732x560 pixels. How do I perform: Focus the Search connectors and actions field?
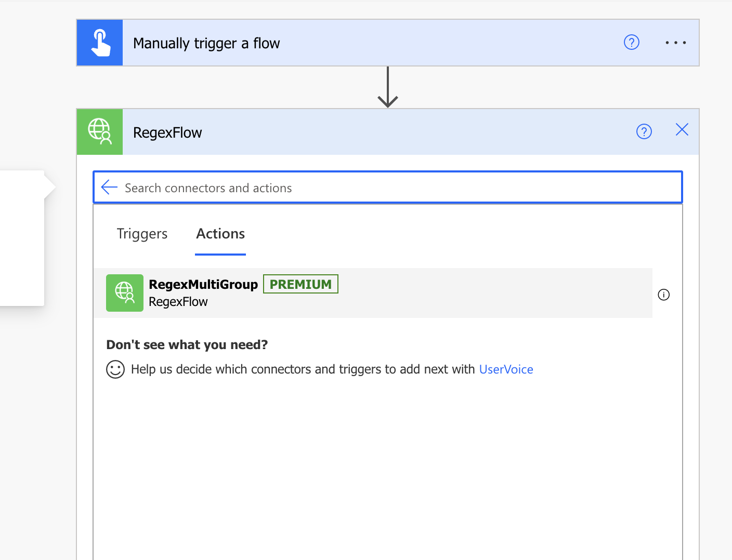[x=395, y=188]
